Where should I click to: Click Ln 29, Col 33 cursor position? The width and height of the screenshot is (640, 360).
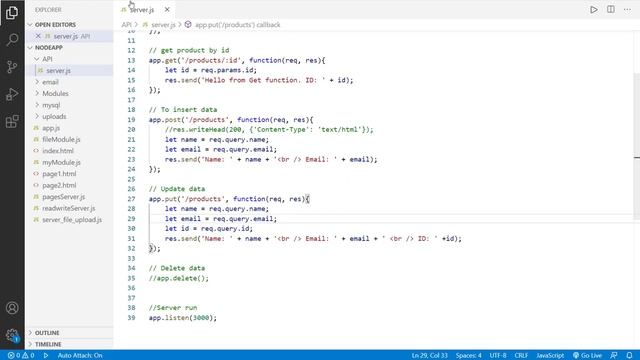point(429,356)
